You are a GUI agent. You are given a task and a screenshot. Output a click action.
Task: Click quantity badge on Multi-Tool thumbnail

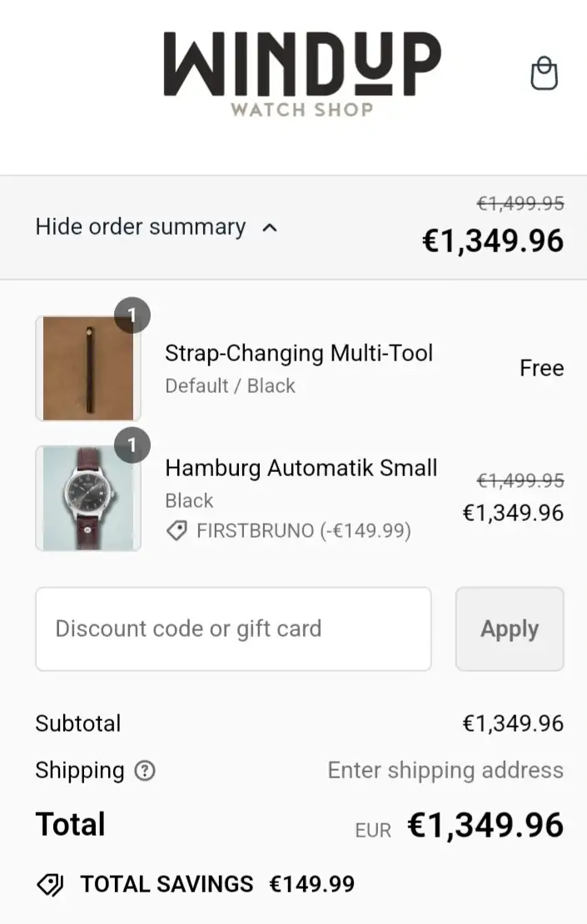pyautogui.click(x=132, y=315)
